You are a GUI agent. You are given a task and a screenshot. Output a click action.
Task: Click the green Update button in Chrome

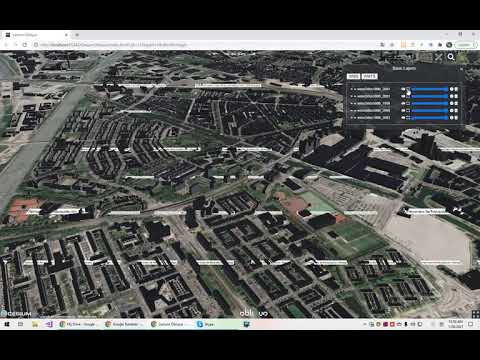tap(465, 44)
